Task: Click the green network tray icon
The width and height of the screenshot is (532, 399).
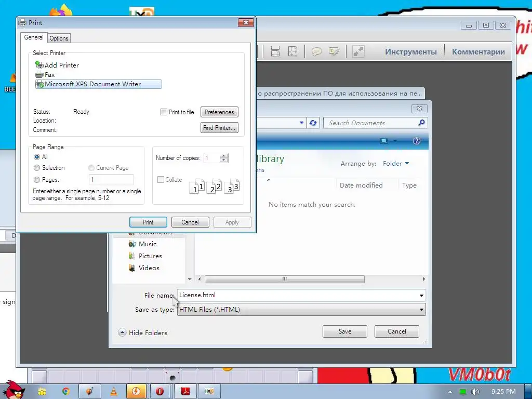Action: [463, 392]
